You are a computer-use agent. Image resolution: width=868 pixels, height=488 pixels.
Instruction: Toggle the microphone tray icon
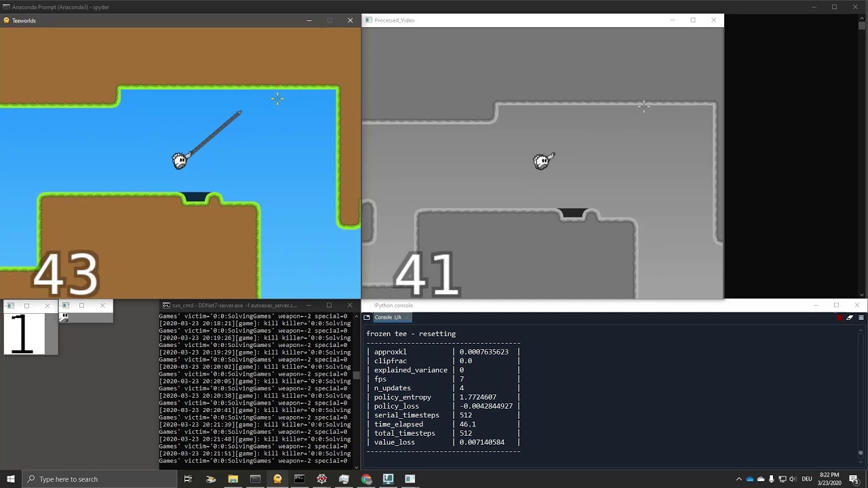point(771,479)
